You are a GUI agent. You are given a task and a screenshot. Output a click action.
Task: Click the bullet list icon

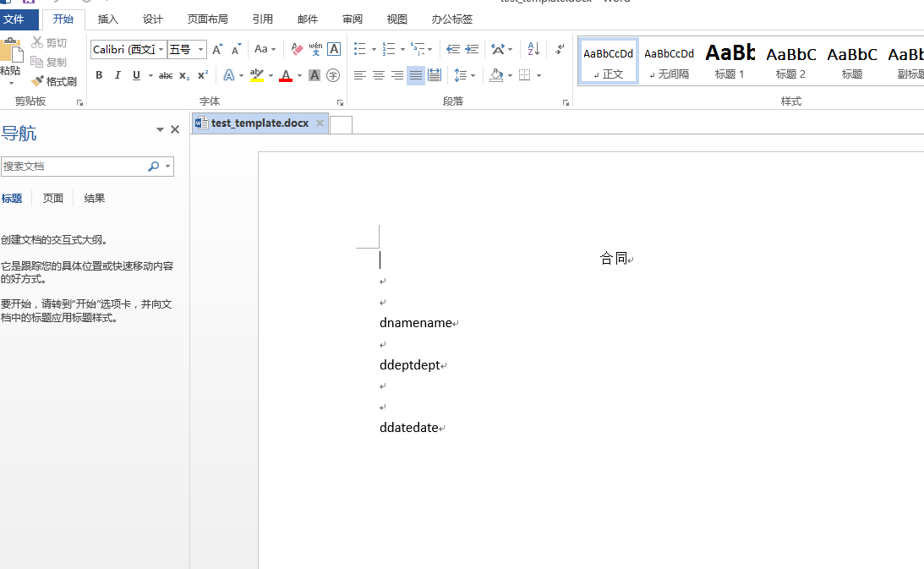tap(360, 49)
